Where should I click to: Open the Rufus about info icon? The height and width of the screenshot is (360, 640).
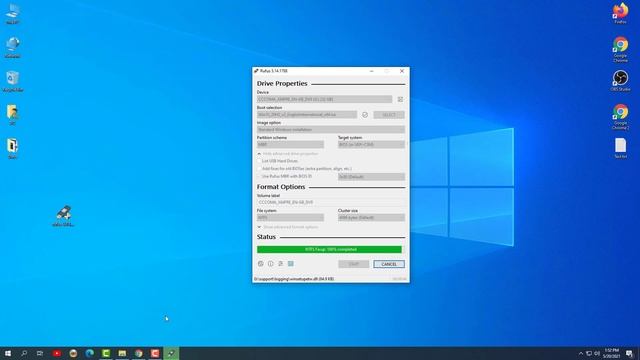click(x=271, y=264)
